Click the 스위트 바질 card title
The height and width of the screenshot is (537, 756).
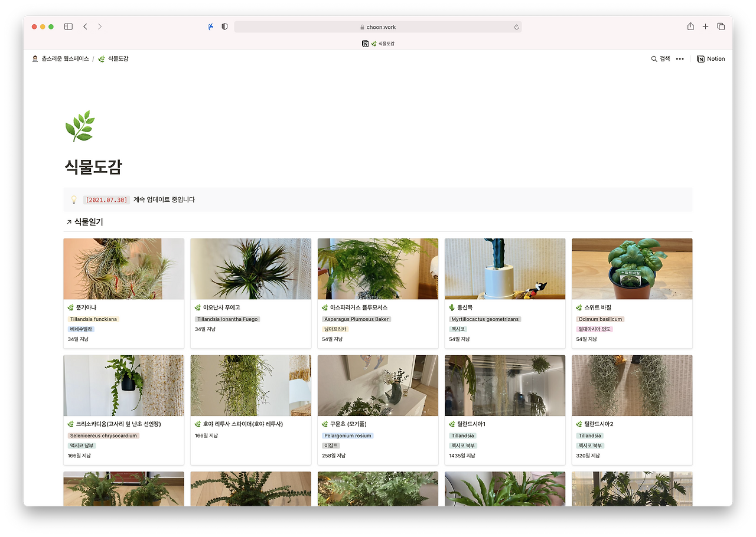pos(598,307)
